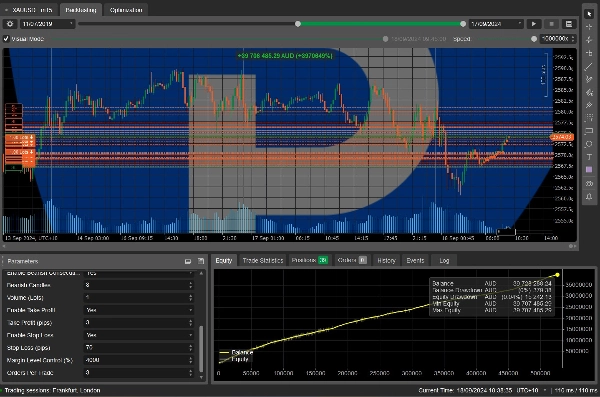Click the speed slider handle
This screenshot has width=600, height=397.
534,39
